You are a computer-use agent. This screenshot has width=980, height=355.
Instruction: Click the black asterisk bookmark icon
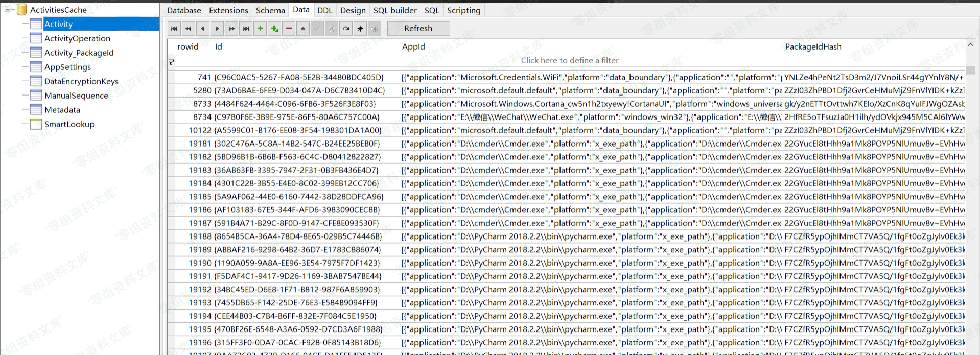coord(360,29)
